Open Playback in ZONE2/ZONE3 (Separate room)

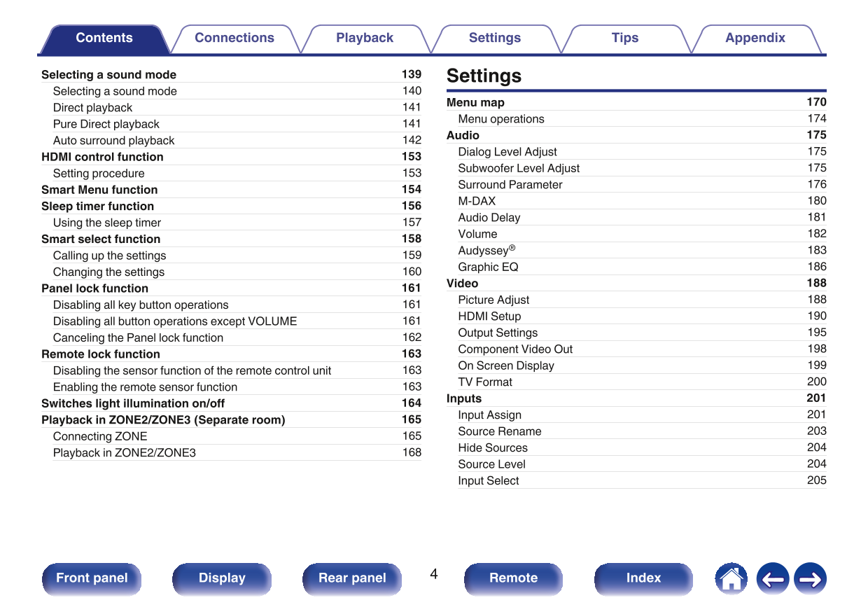[x=163, y=420]
